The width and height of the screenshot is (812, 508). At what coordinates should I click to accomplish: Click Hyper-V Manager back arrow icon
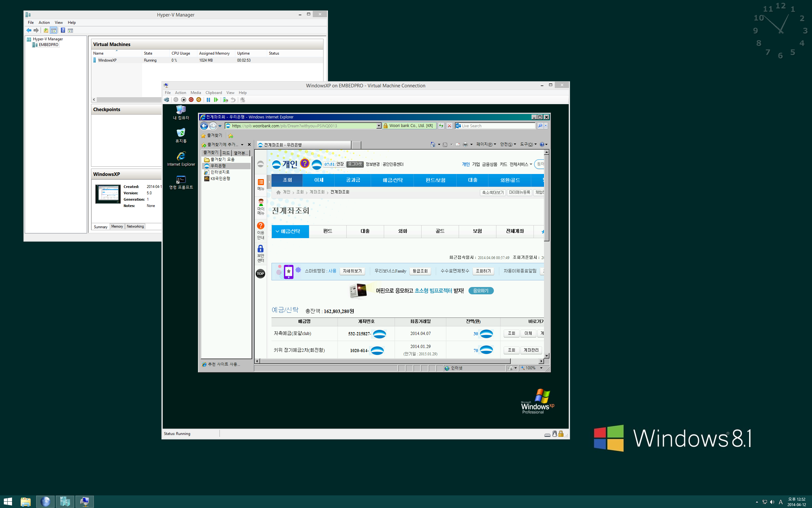point(29,30)
